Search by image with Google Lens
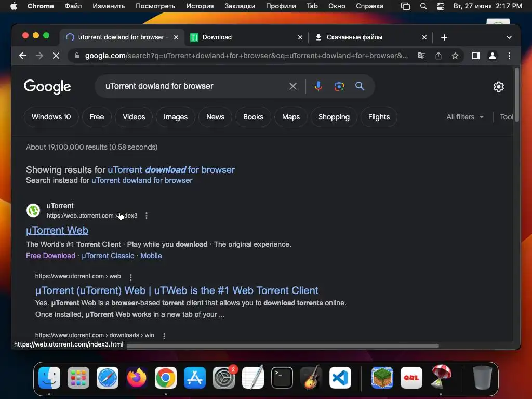 point(339,86)
